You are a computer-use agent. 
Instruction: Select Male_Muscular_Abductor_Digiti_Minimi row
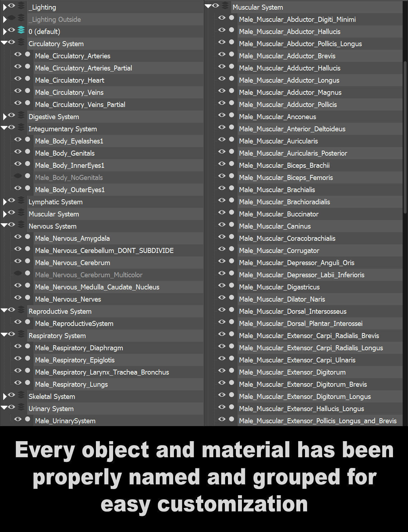pyautogui.click(x=320, y=19)
